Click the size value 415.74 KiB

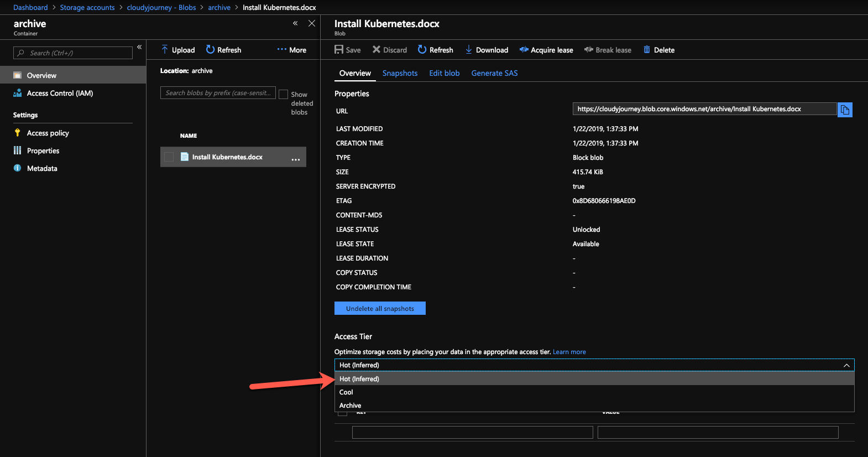(x=588, y=172)
